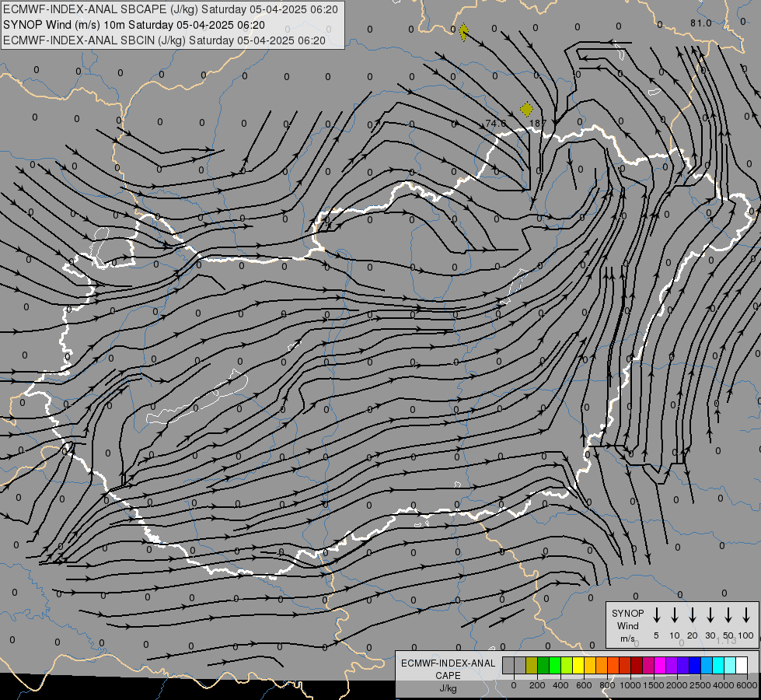Click the wind legend arrow above 100
Viewport: 761px width, 700px height.
746,615
